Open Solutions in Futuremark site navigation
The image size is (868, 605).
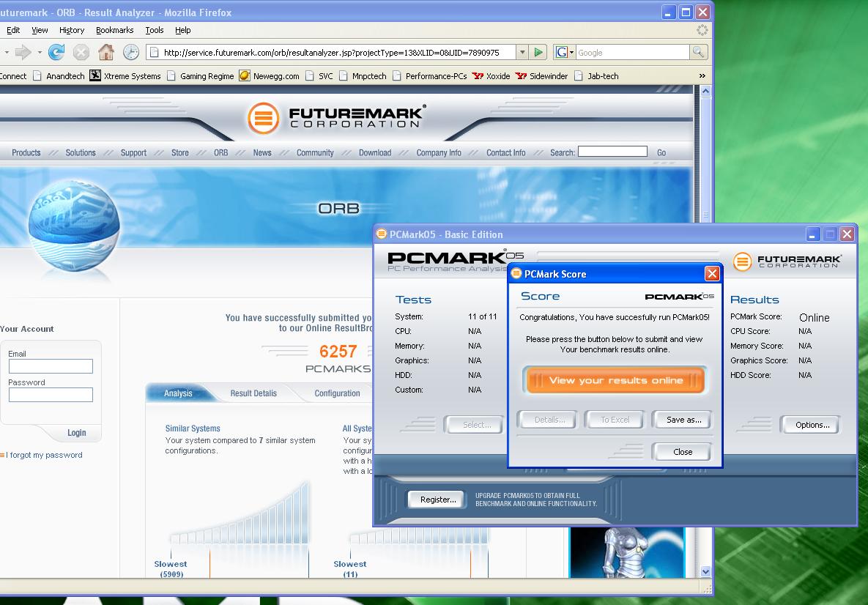pos(81,153)
